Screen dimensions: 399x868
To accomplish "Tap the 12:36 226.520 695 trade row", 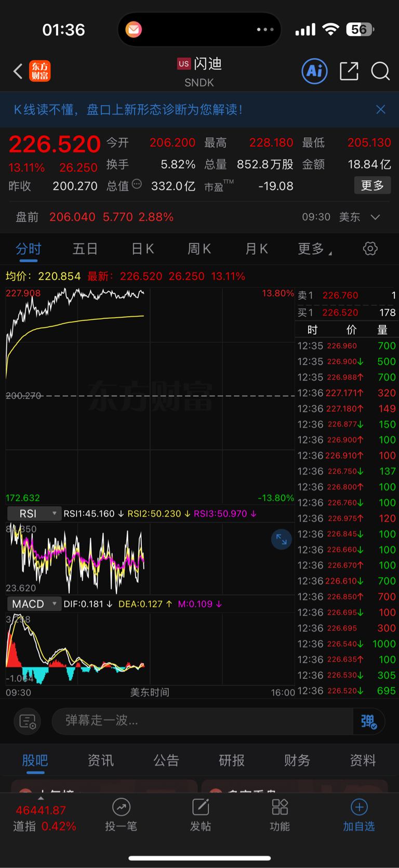I will click(x=347, y=691).
